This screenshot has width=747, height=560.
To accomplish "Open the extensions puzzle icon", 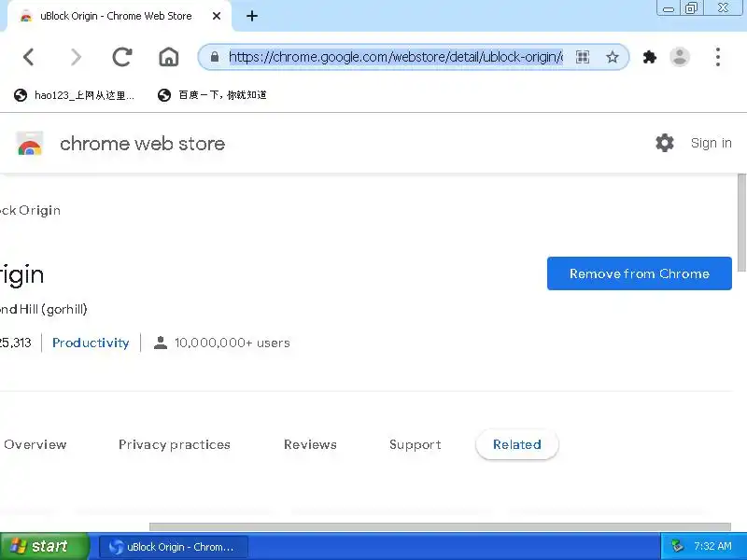I will click(x=649, y=57).
